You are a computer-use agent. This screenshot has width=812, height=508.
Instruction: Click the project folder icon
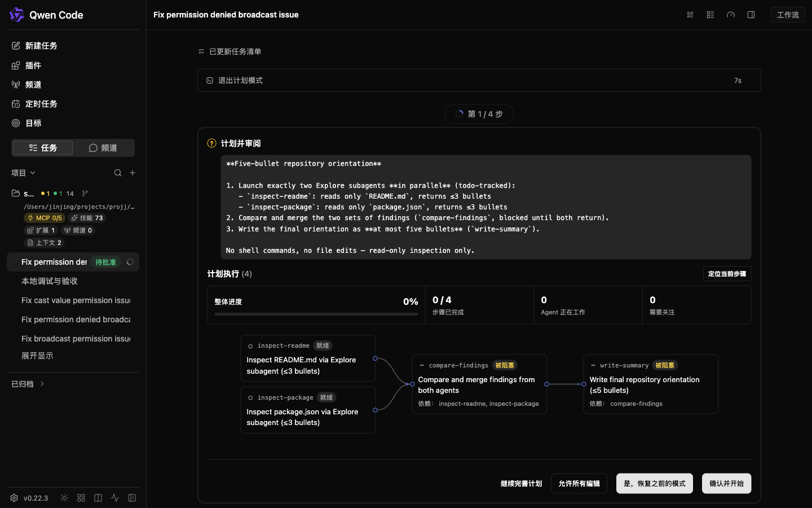(x=16, y=194)
